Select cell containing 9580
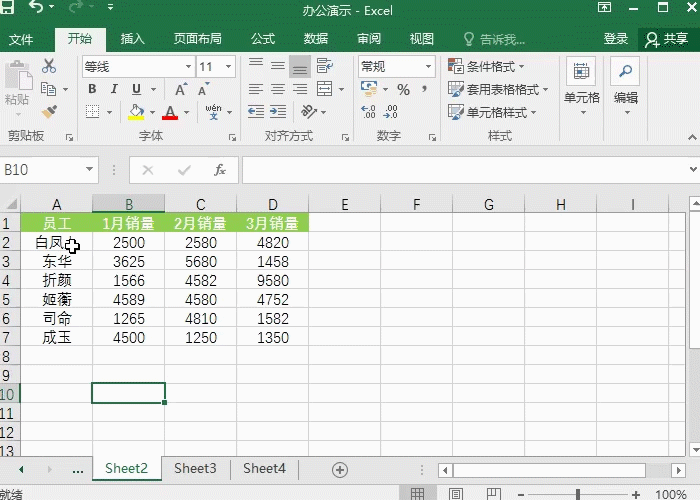The image size is (700, 500). [272, 280]
